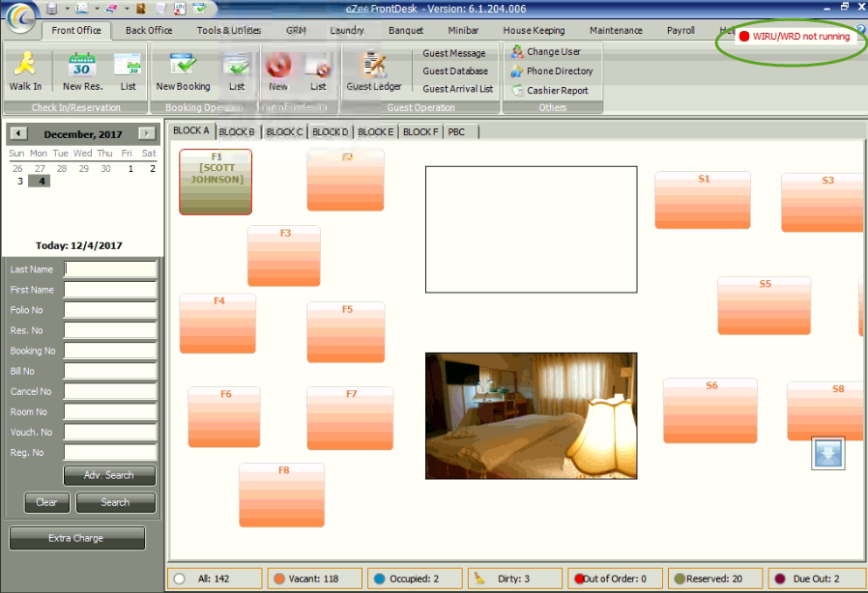Select room F1 occupied by Scott Johnson
This screenshot has height=593, width=868.
click(x=216, y=182)
